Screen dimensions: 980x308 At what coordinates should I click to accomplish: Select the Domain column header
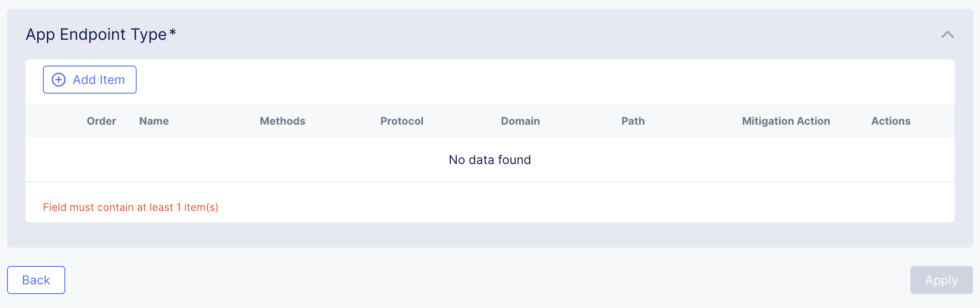click(520, 121)
